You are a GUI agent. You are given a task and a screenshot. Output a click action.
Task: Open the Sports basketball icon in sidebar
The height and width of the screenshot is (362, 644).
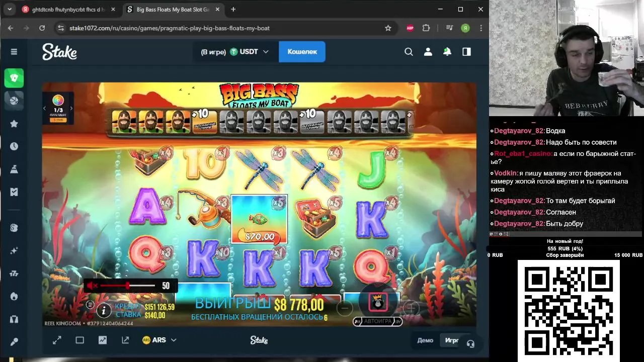[x=14, y=101]
